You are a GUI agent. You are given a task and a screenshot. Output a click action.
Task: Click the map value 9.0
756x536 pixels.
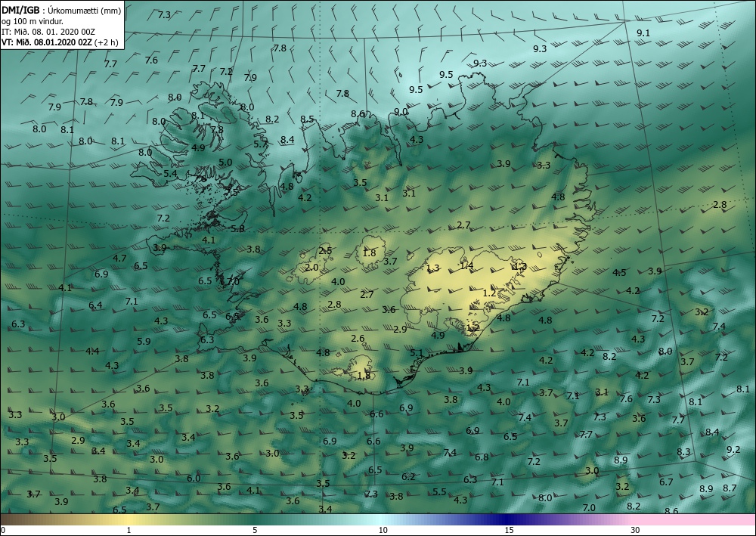pyautogui.click(x=401, y=111)
